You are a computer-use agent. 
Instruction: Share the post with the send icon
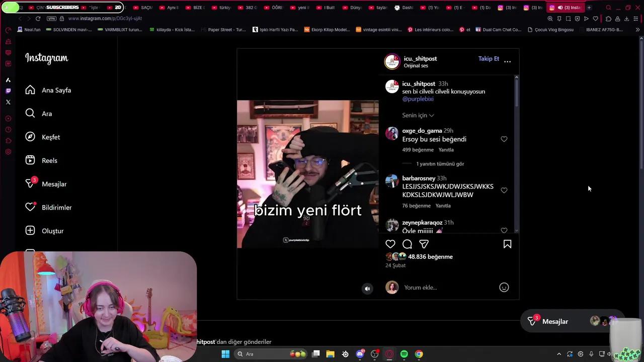424,244
